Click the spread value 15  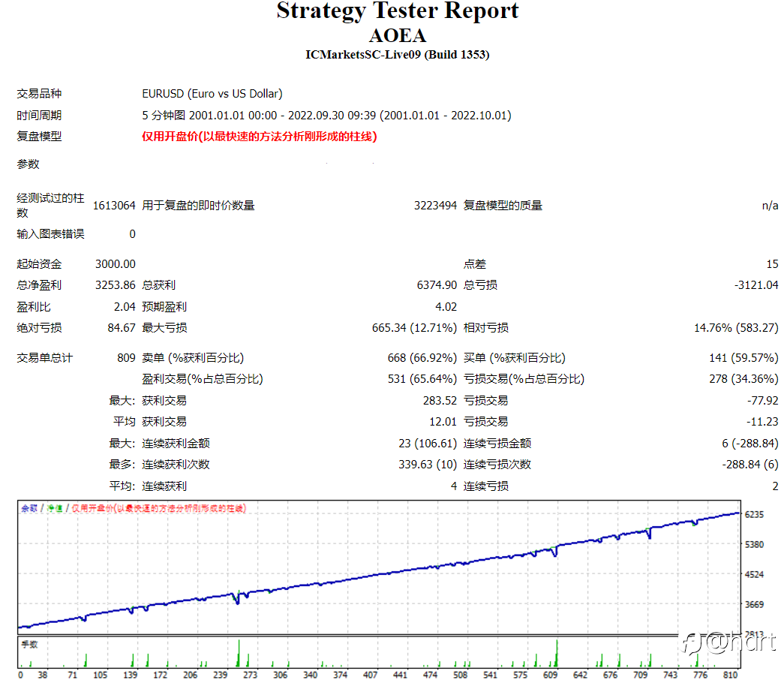point(772,264)
